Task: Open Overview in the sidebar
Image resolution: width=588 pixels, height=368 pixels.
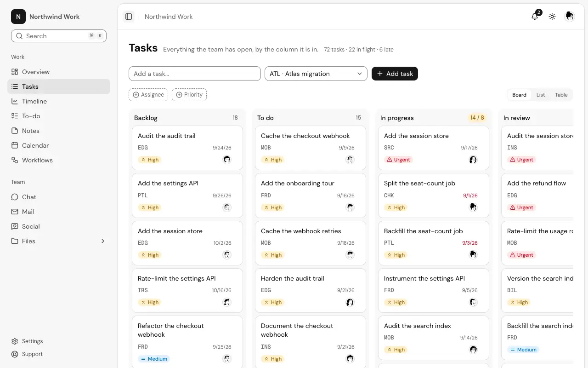Action: click(59, 72)
